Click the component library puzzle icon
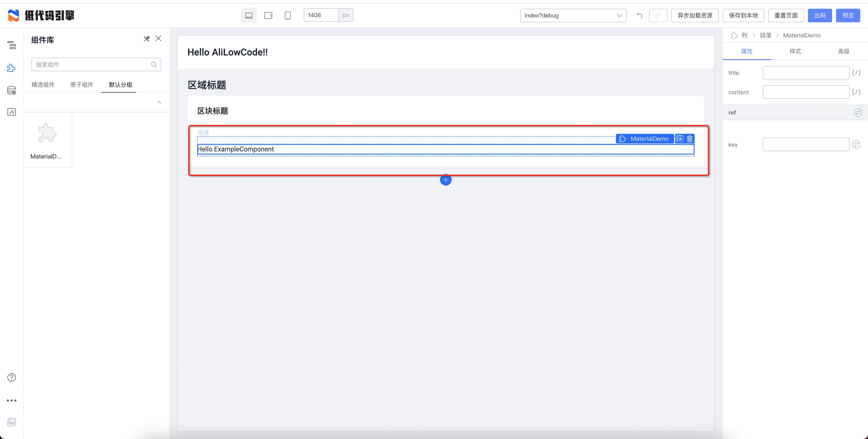This screenshot has height=439, width=868. (x=11, y=68)
